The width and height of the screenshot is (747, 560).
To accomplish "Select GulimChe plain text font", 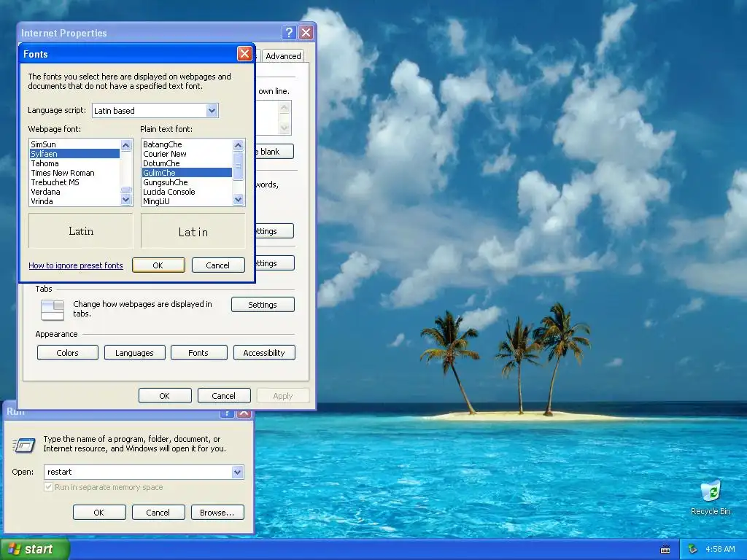I will [x=187, y=173].
